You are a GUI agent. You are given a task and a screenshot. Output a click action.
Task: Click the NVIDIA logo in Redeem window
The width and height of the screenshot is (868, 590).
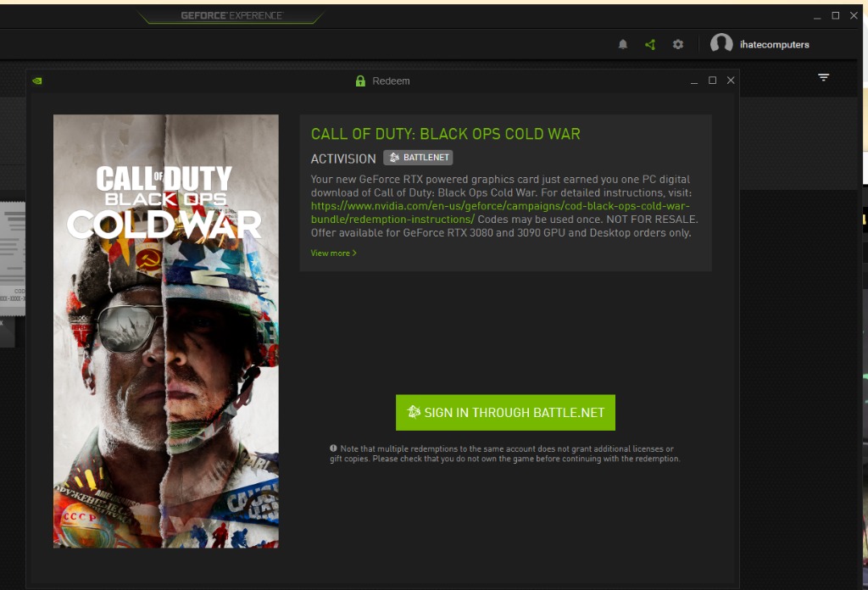(x=37, y=81)
